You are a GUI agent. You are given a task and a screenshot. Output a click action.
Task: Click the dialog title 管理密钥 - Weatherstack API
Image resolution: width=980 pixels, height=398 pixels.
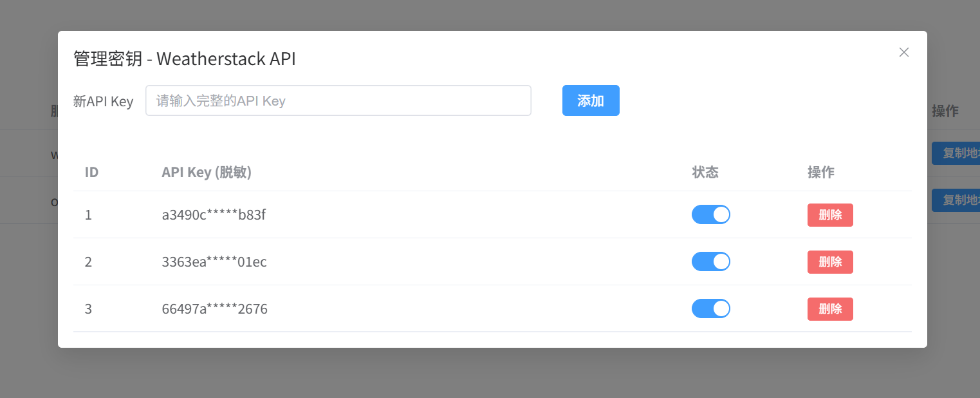click(x=183, y=59)
